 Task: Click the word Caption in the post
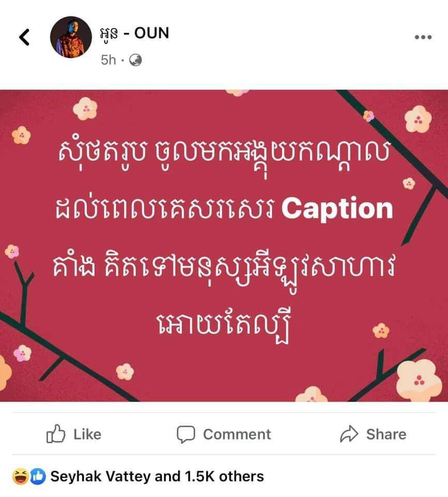click(337, 209)
